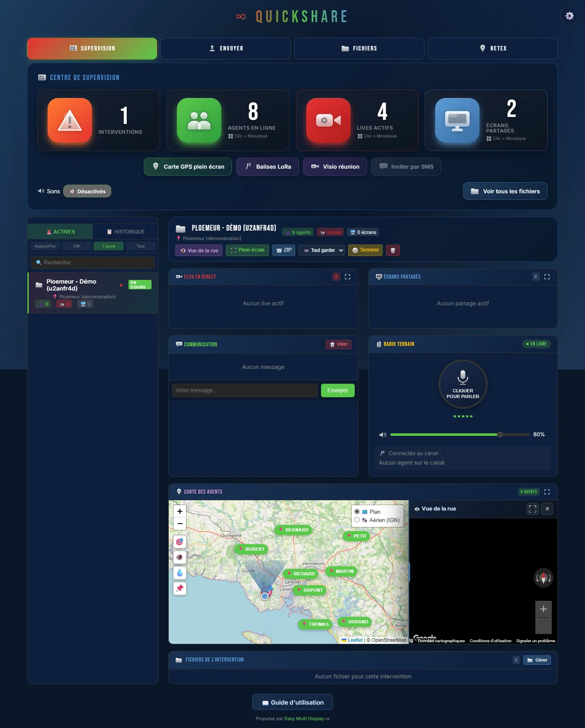The image size is (585, 728).
Task: Click the red interventions warning icon
Action: [70, 120]
